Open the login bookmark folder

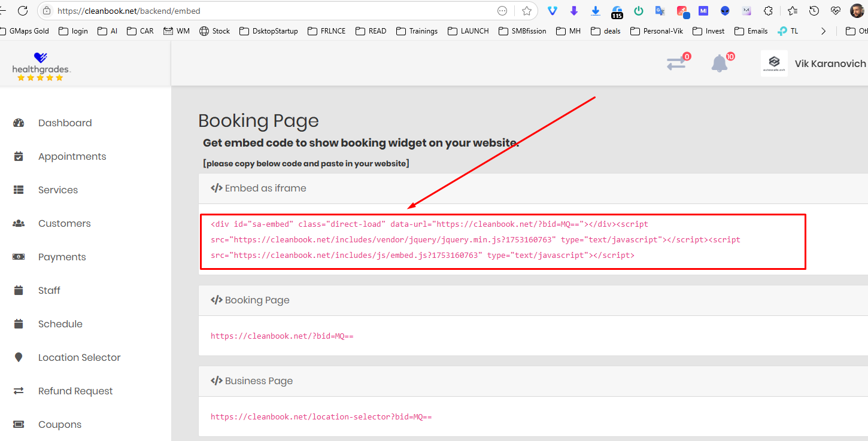tap(73, 31)
